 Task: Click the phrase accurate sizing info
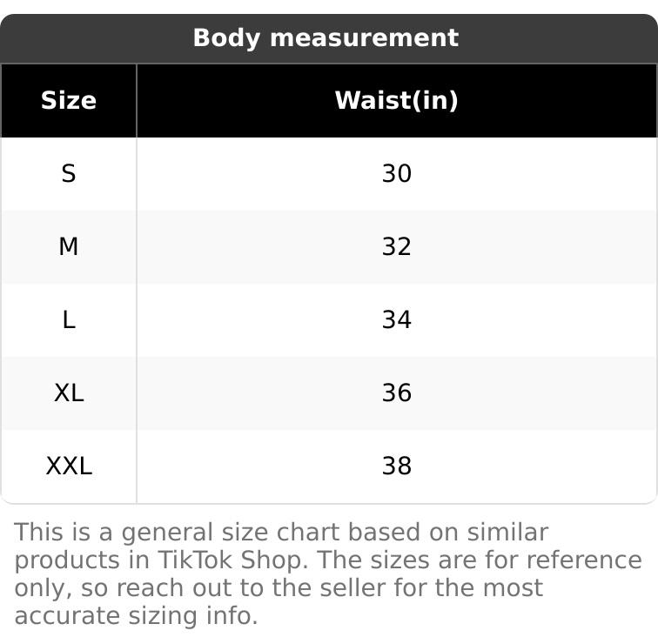pyautogui.click(x=136, y=616)
